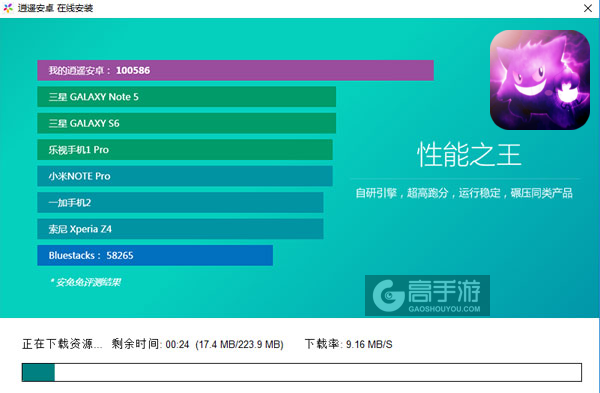Screen dimensions: 600x393
Task: Select the 三星 GALAXY Note 5 bar
Action: (187, 97)
